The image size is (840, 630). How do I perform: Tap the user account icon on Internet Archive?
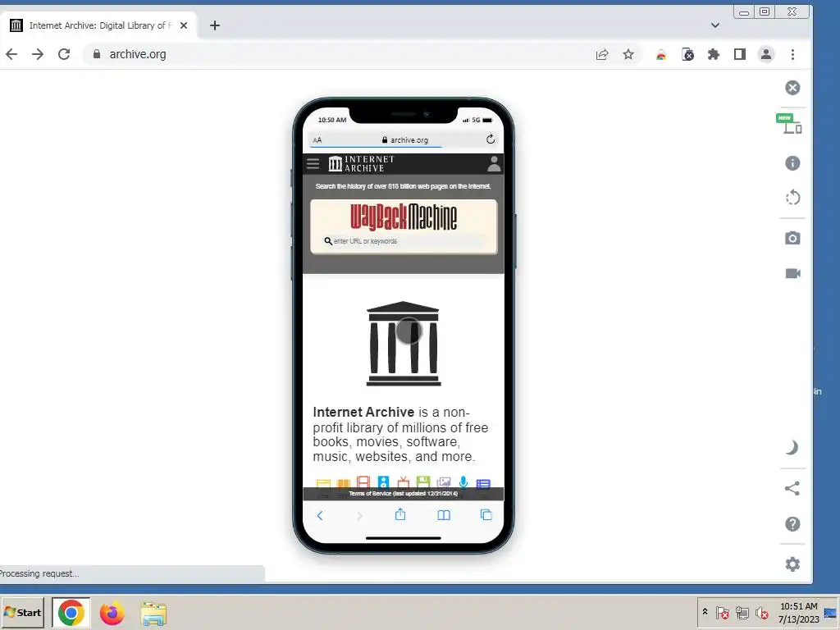pos(494,163)
